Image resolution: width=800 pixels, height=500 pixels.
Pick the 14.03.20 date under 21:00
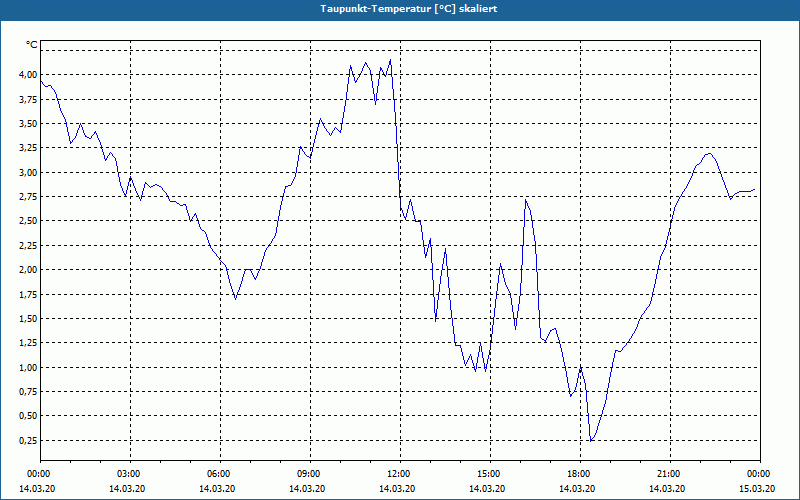(667, 488)
